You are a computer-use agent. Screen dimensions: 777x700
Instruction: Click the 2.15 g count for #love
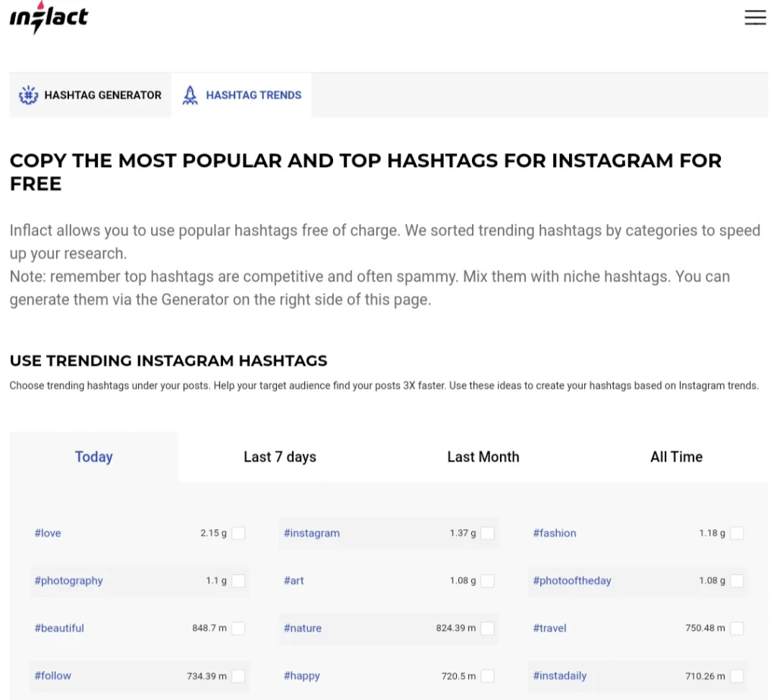coord(213,533)
